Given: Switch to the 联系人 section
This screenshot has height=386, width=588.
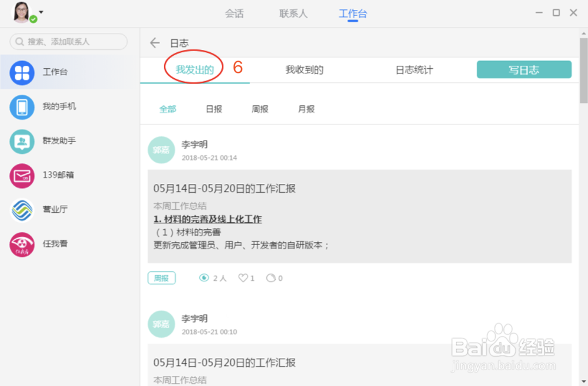Looking at the screenshot, I should click(x=292, y=13).
